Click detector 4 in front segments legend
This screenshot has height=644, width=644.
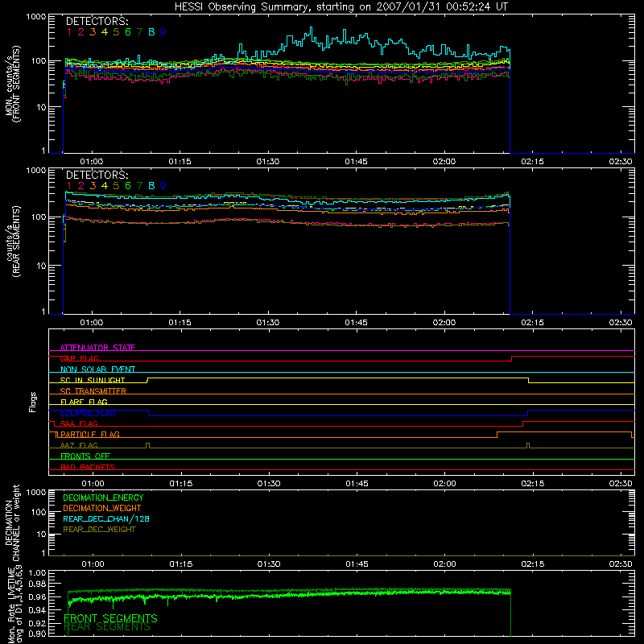pos(105,32)
